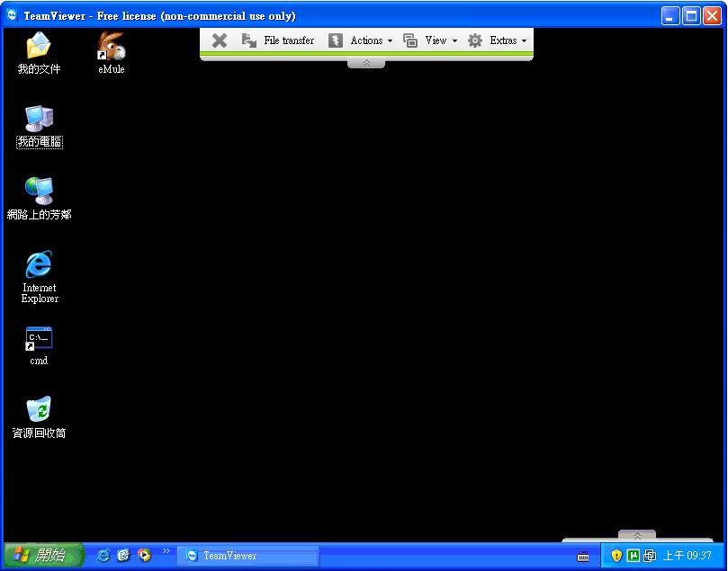
Task: Click the View windows icon
Action: [x=410, y=40]
